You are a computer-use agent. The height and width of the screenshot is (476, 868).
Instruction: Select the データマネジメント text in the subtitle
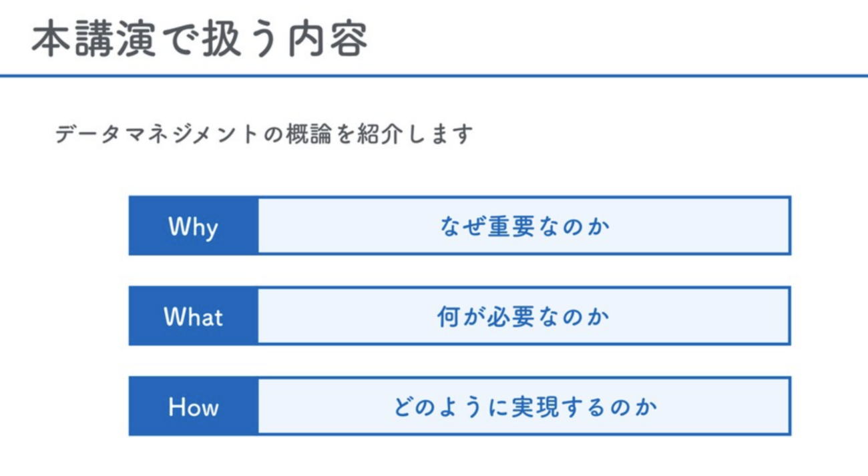[156, 135]
